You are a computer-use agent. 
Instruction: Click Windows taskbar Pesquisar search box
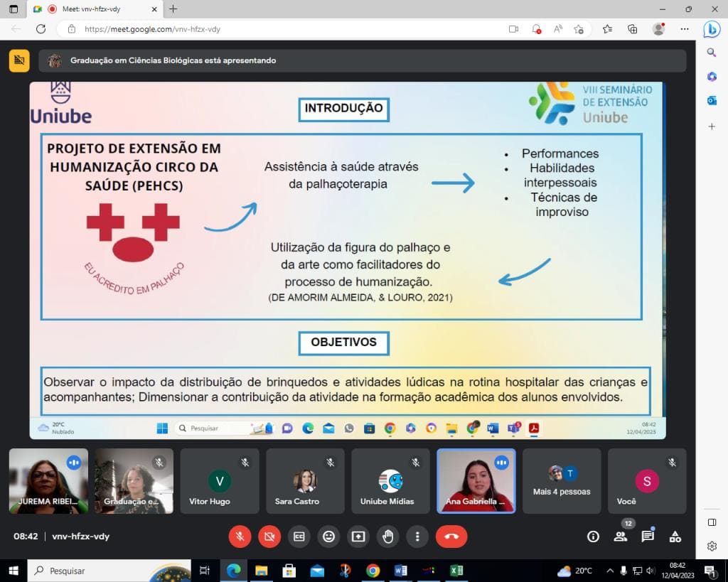109,571
